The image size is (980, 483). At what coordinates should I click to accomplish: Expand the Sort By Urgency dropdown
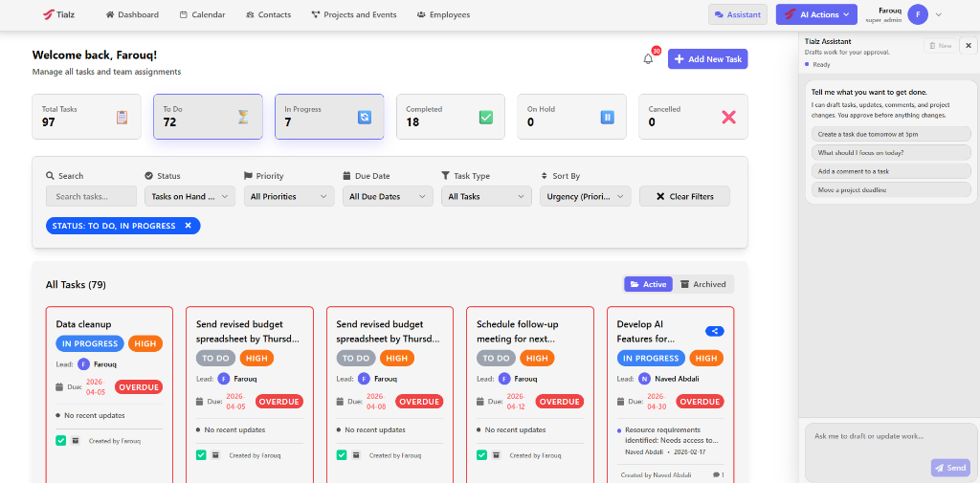(x=586, y=196)
